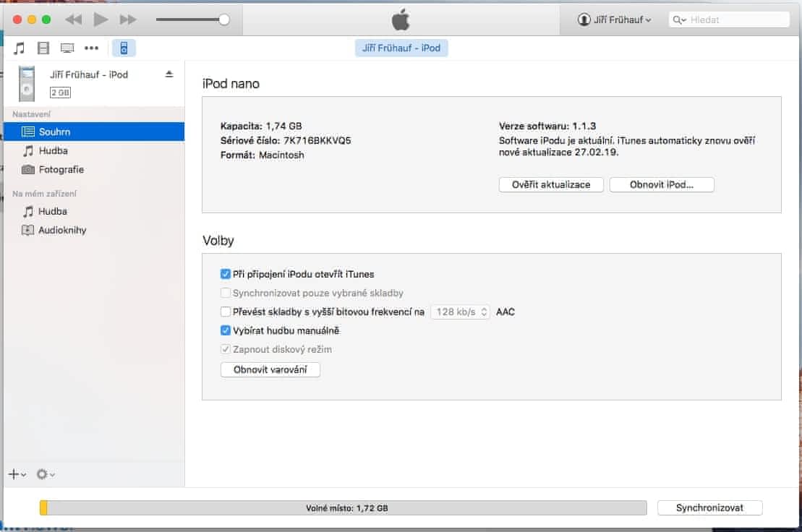Eject the iPod using eject icon
Screen dimensions: 802x532
pyautogui.click(x=169, y=74)
